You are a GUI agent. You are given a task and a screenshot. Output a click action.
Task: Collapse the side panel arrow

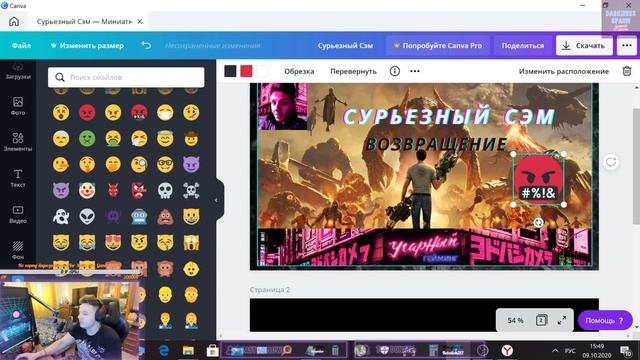216,200
